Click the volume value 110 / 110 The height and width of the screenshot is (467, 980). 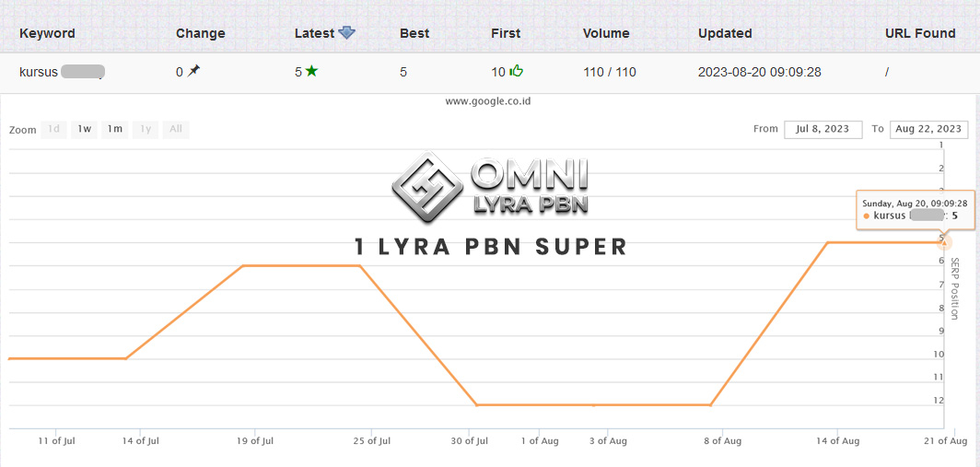coord(610,73)
